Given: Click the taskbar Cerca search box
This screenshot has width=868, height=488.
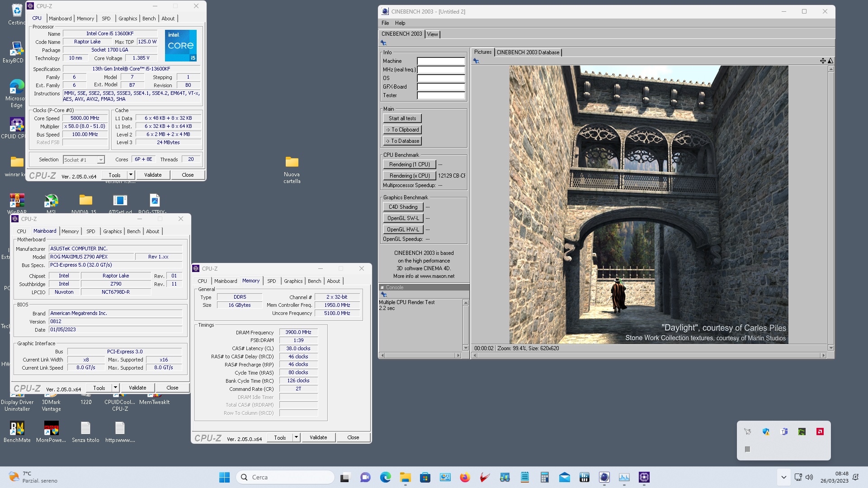Looking at the screenshot, I should click(285, 477).
